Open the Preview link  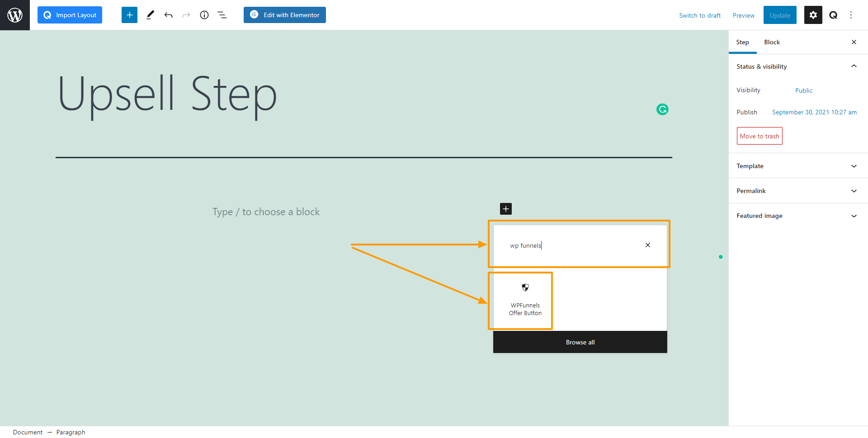click(744, 15)
